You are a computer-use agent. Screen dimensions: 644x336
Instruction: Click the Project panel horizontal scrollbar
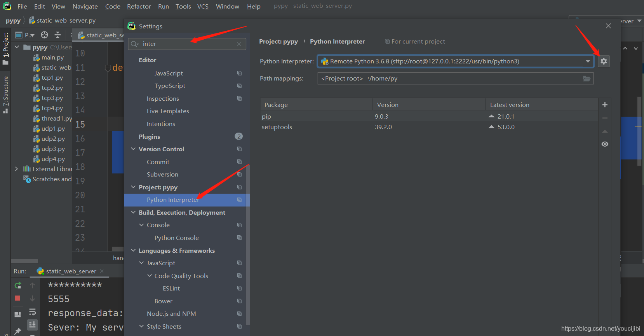[x=24, y=261]
